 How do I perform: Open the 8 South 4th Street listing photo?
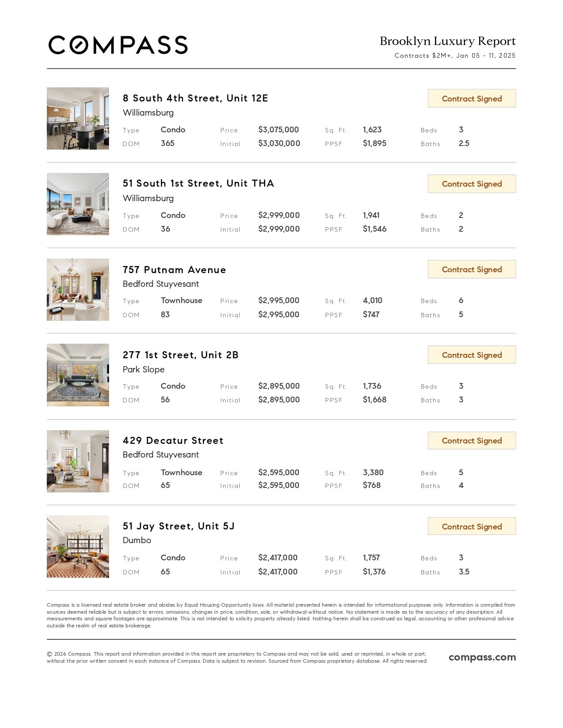point(78,118)
